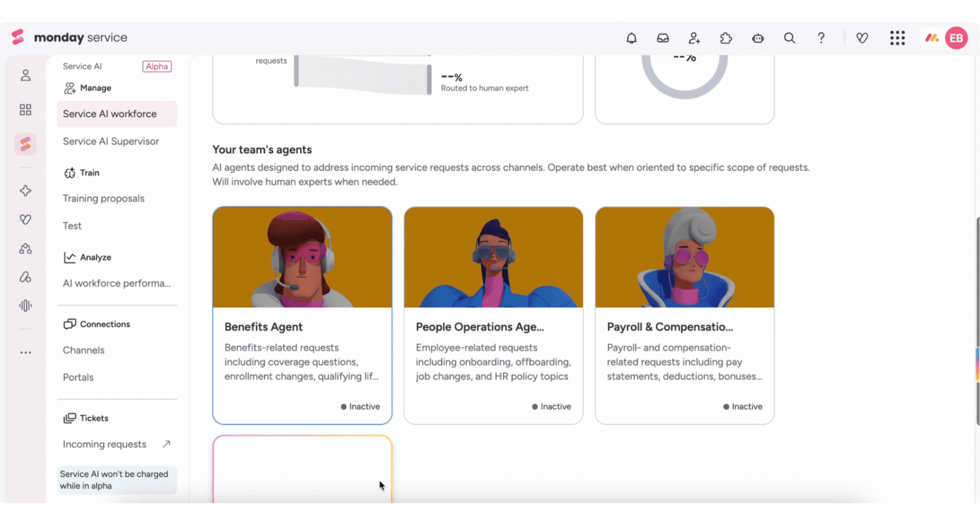Click the AI robot icon in top bar
980x525 pixels.
758,38
